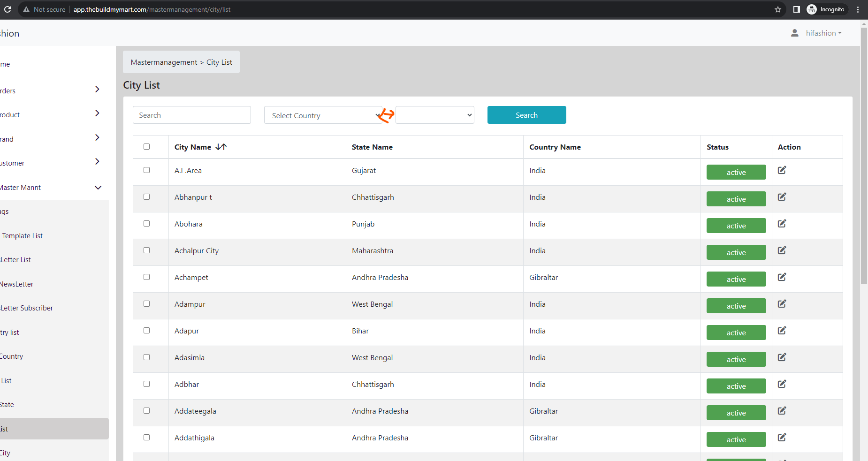
Task: Check the Adasimla row checkbox
Action: point(146,357)
